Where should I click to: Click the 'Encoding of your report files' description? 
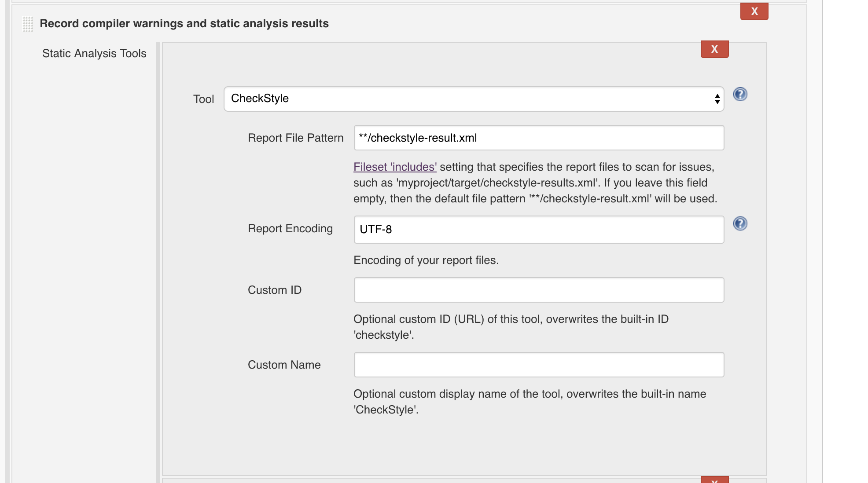[426, 260]
